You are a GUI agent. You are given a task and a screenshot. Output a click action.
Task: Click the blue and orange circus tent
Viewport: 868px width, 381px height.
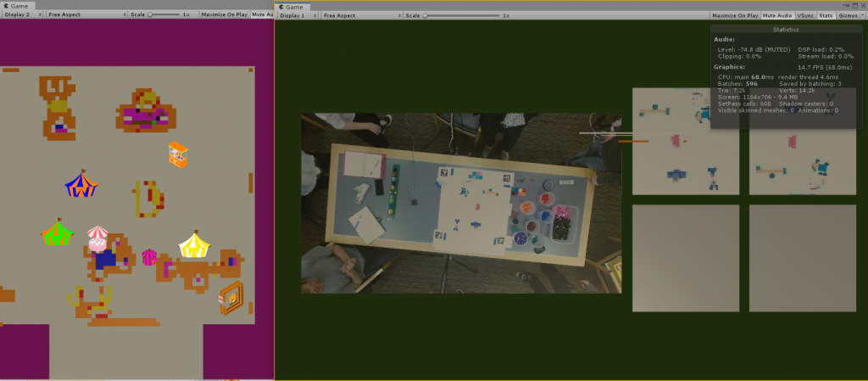[81, 184]
